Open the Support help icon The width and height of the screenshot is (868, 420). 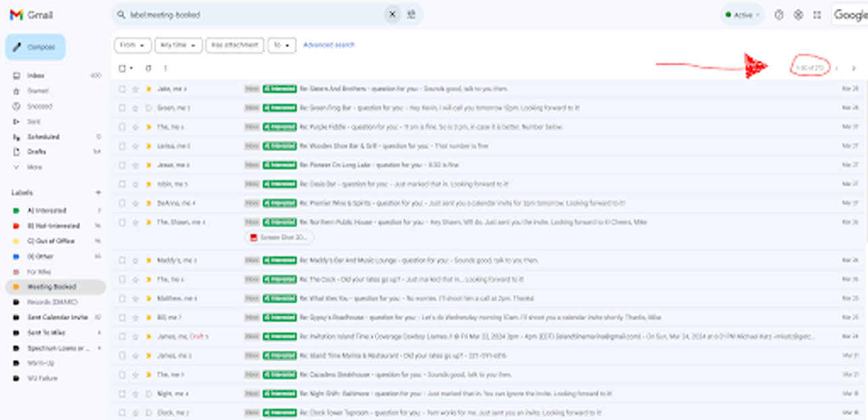pos(779,15)
